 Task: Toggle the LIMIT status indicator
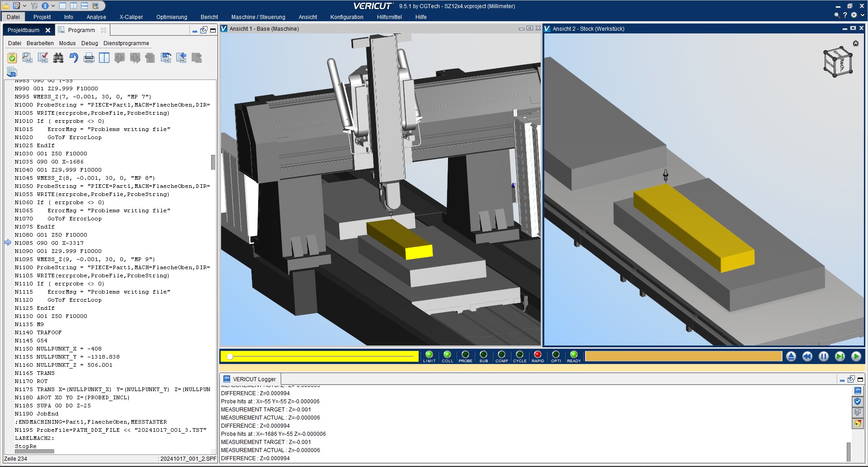(x=429, y=355)
